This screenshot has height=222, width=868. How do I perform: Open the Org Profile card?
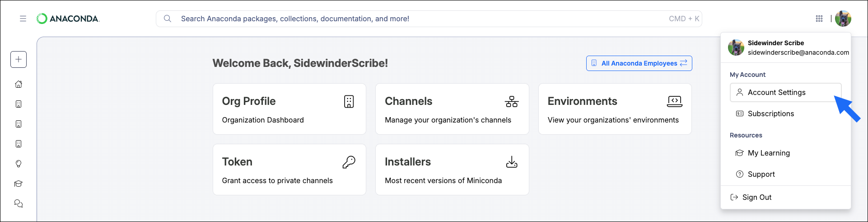click(289, 109)
